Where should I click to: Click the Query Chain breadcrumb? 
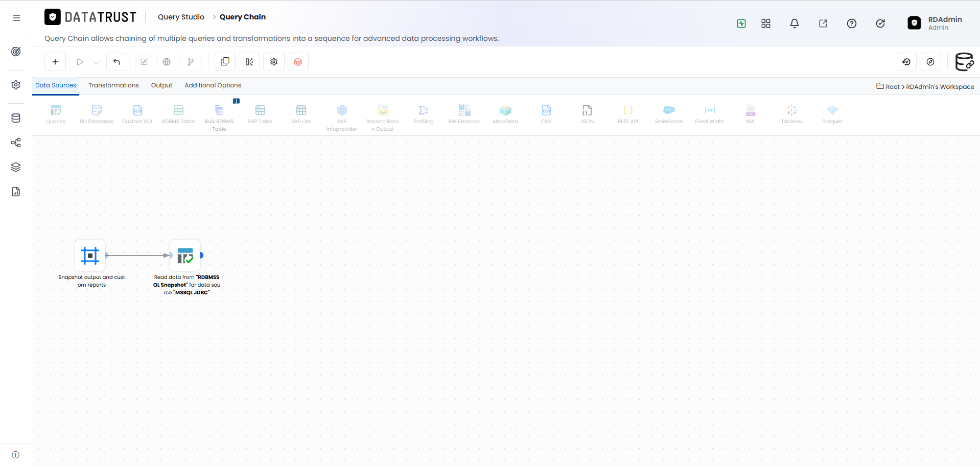[243, 17]
